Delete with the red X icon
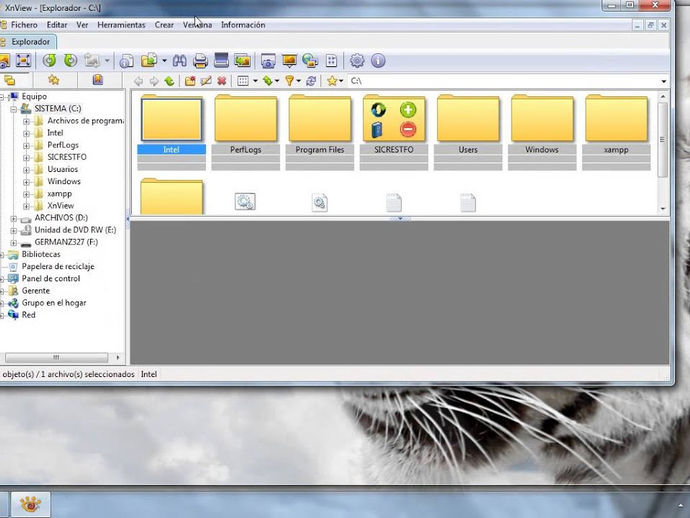 tap(222, 81)
